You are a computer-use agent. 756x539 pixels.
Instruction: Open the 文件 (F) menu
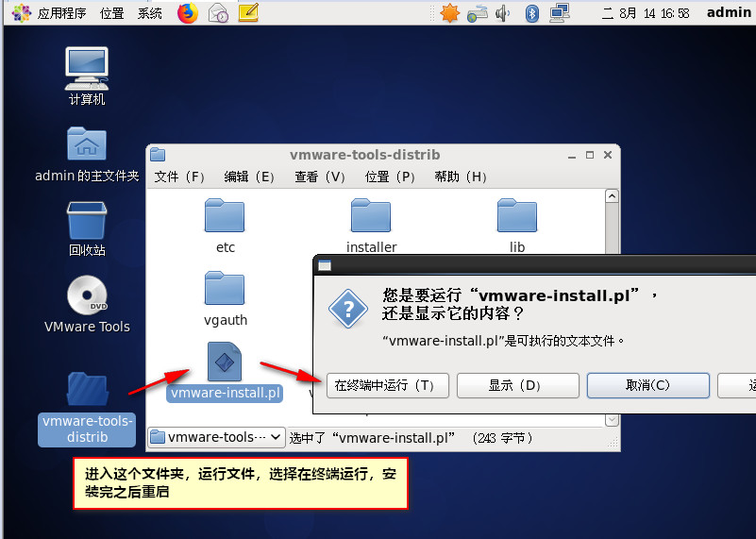tap(179, 177)
